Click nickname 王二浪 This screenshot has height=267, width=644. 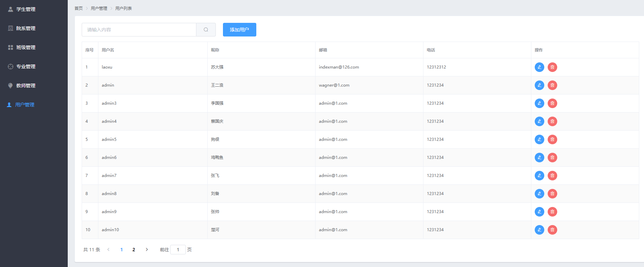click(x=217, y=85)
